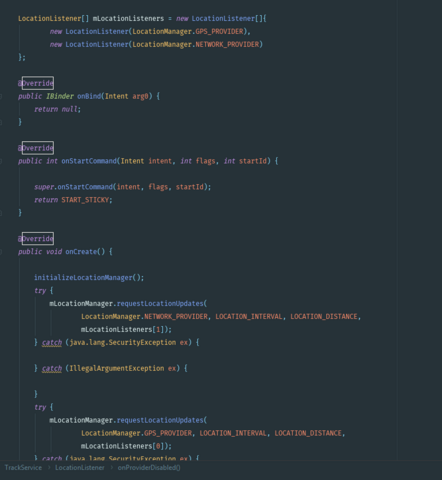
Task: Click the first try keyword in onCreate
Action: [40, 291]
